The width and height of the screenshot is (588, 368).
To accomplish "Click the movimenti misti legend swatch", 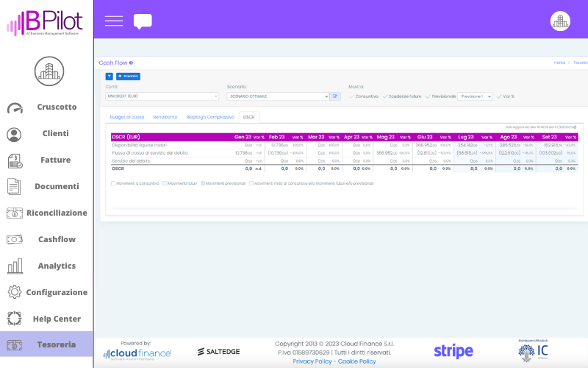I will [251, 183].
